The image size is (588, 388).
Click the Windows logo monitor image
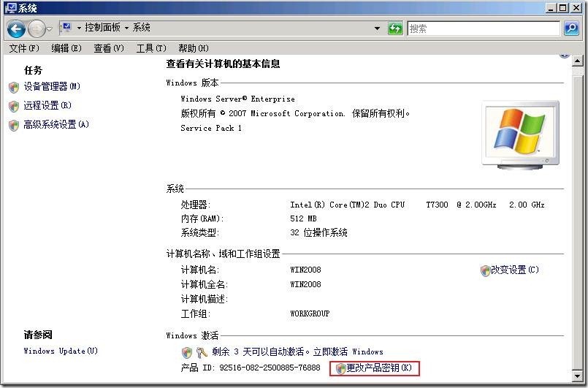pyautogui.click(x=521, y=134)
